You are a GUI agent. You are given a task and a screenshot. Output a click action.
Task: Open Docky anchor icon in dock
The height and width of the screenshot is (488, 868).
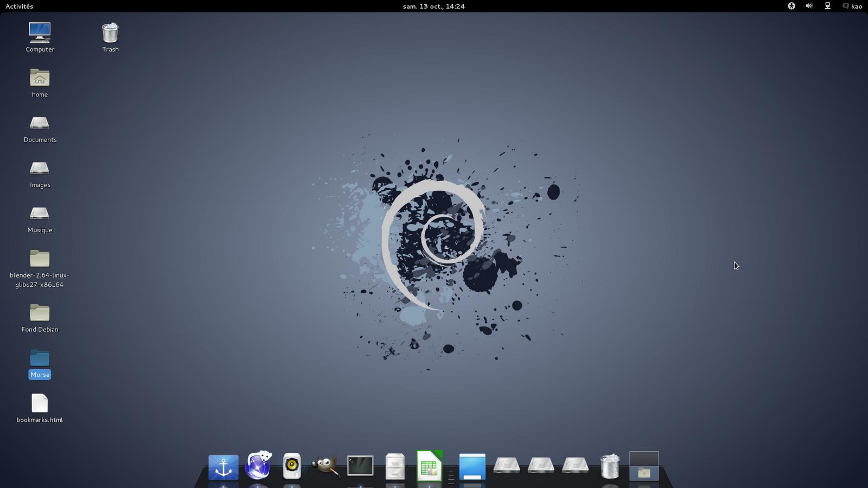point(223,467)
